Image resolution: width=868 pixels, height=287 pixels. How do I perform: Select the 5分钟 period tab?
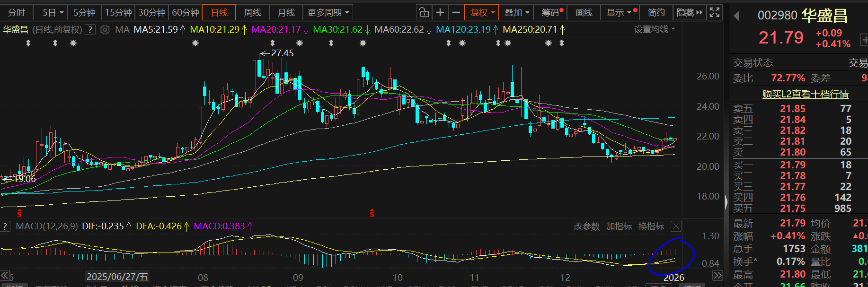point(84,12)
